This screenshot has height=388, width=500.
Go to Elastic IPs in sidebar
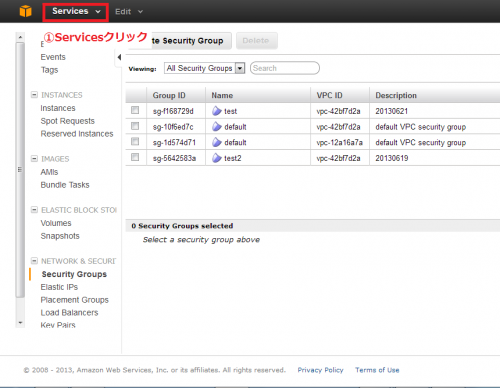pos(59,287)
